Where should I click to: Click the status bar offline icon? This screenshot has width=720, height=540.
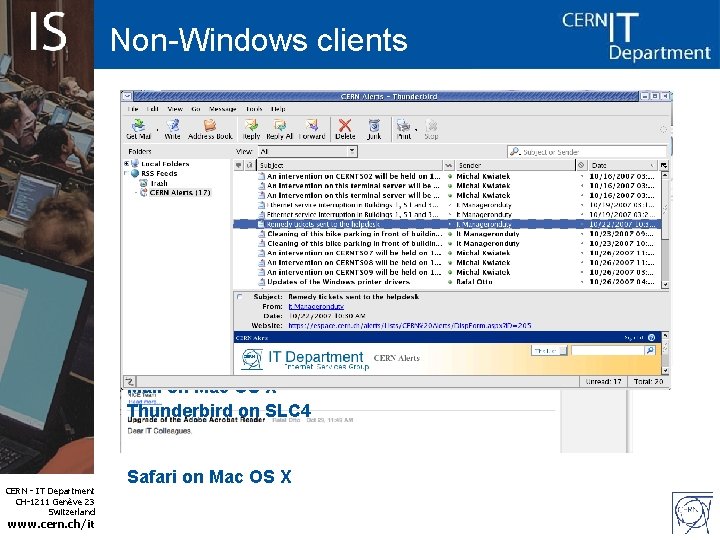point(129,381)
